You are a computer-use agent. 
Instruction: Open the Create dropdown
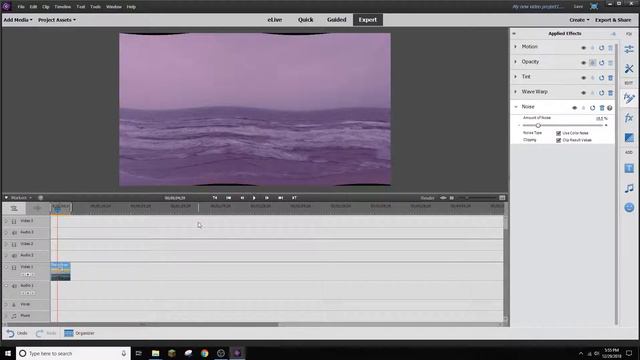tap(579, 20)
